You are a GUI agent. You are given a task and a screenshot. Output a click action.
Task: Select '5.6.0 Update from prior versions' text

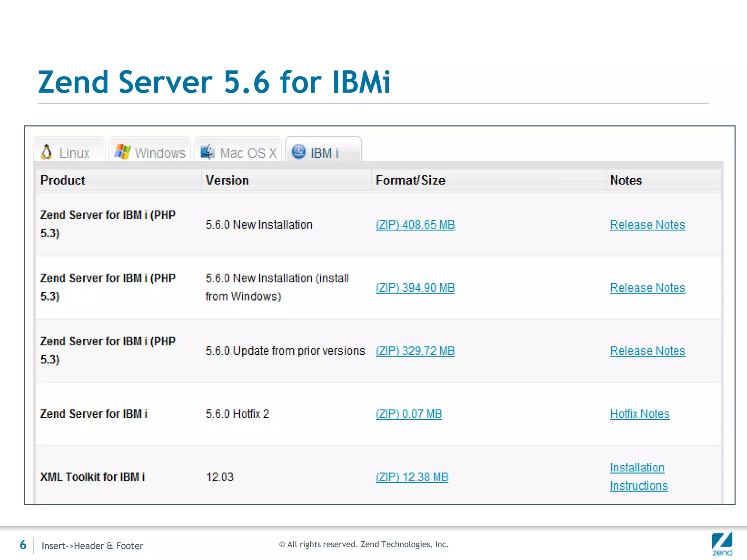(x=285, y=351)
